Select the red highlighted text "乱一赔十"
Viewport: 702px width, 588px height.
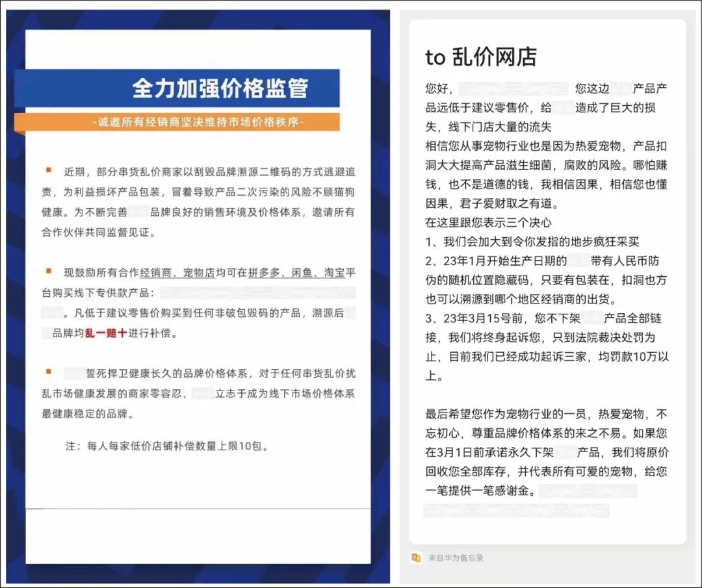[x=109, y=333]
